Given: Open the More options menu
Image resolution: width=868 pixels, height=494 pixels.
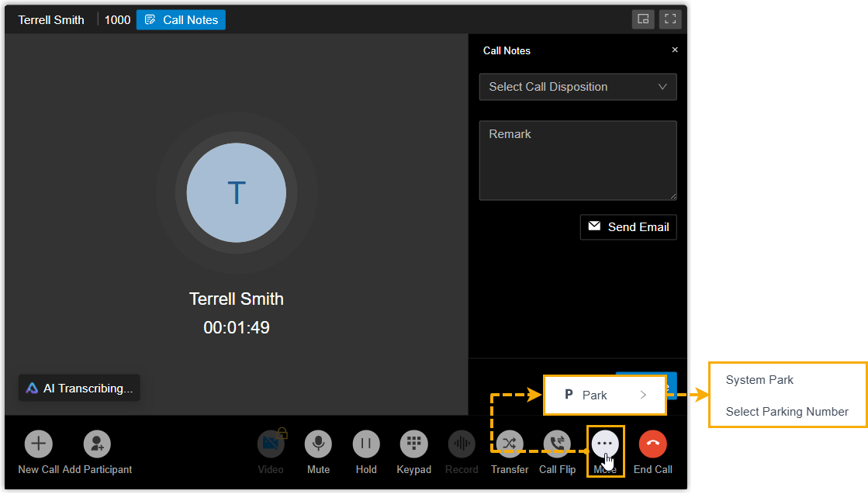Looking at the screenshot, I should tap(605, 444).
